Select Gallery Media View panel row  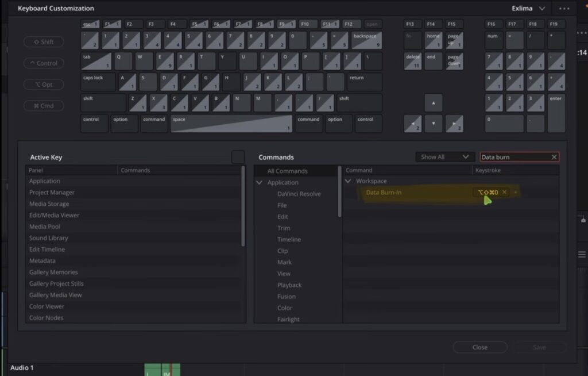133,295
